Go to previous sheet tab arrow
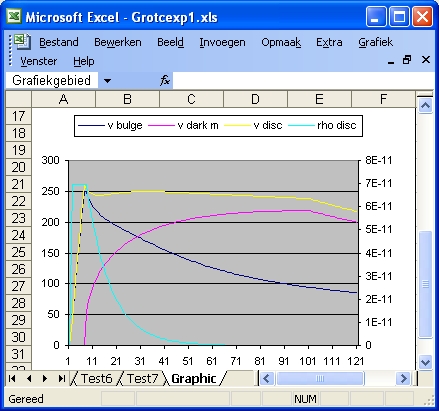 click(29, 378)
